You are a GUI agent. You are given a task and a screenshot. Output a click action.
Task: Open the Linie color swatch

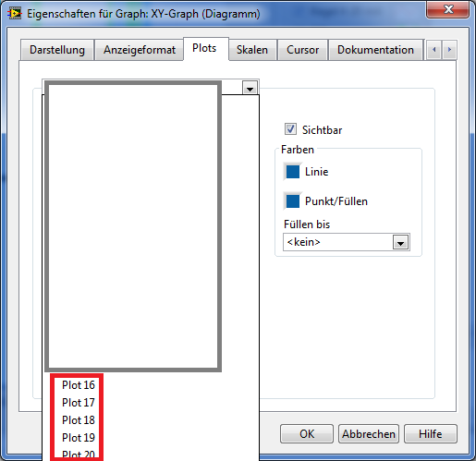[x=293, y=172]
